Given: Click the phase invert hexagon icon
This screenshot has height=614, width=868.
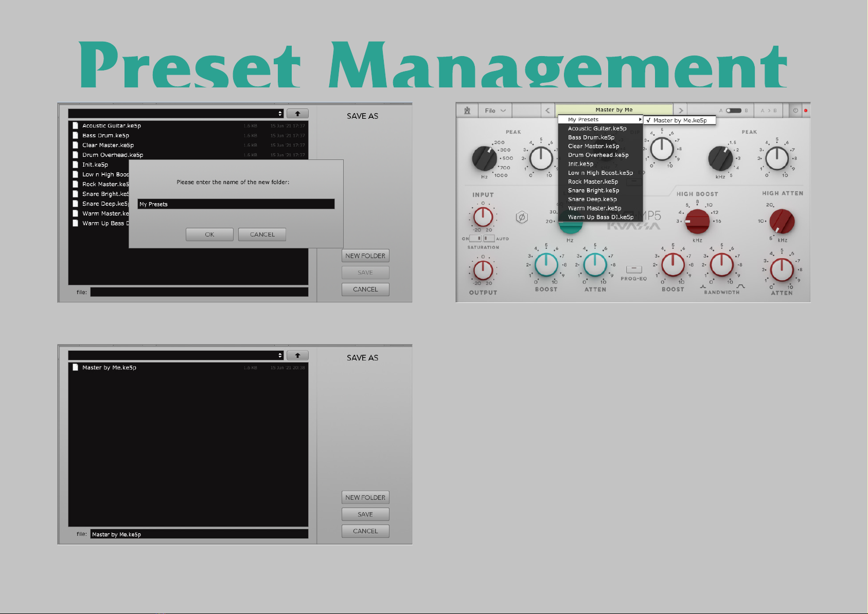Looking at the screenshot, I should coord(522,218).
